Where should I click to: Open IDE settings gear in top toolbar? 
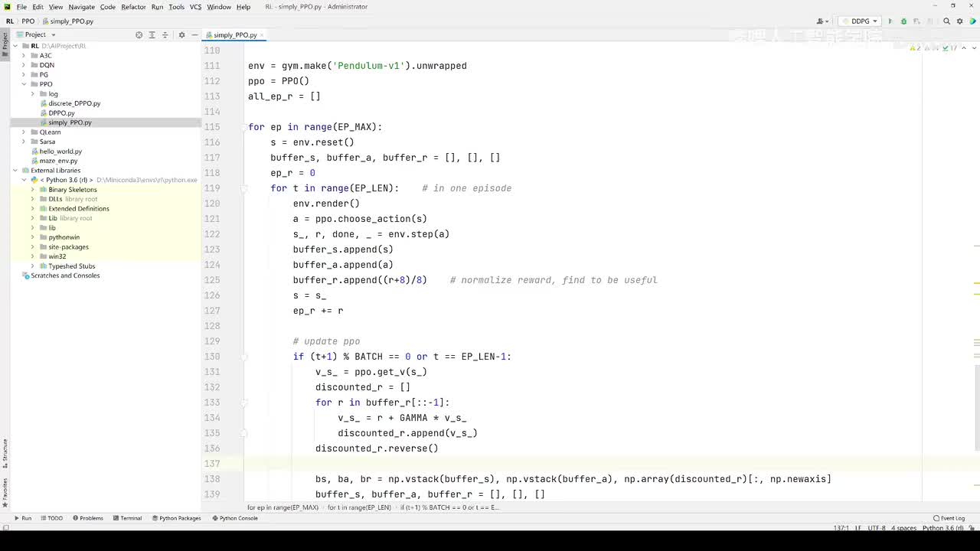coord(960,21)
